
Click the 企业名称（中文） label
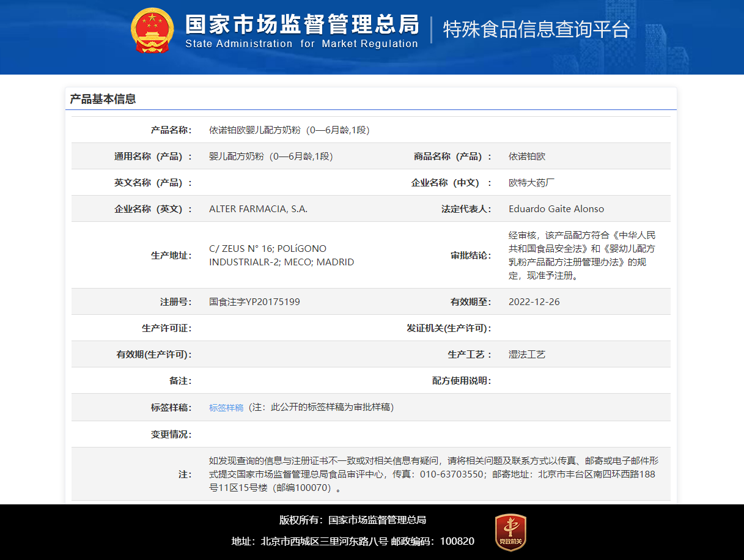451,183
